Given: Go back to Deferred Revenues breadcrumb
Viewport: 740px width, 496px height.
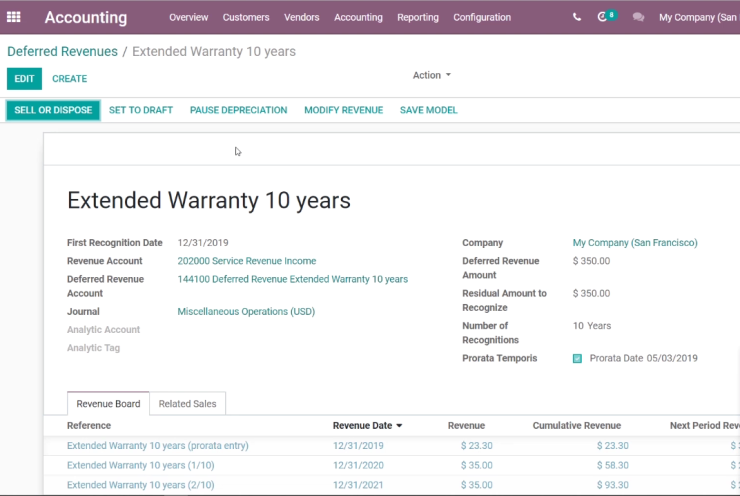Looking at the screenshot, I should coord(62,51).
